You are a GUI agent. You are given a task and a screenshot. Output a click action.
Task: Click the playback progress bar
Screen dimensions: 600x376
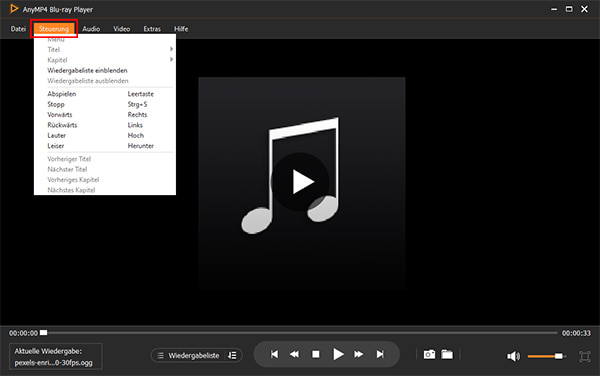click(x=299, y=333)
